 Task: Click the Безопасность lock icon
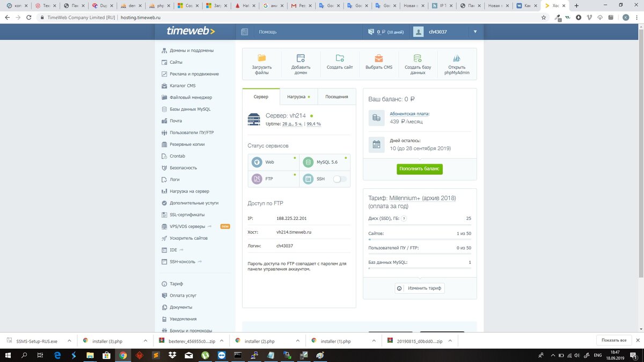point(165,168)
